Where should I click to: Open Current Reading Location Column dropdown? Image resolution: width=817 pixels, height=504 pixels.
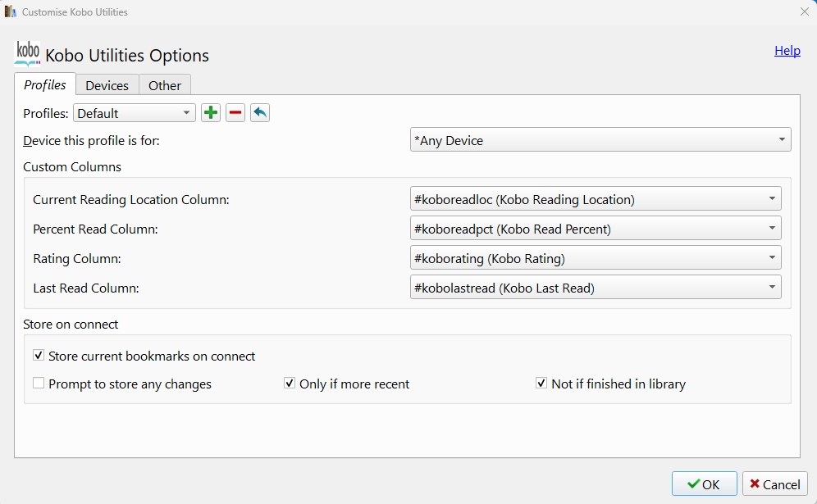596,199
